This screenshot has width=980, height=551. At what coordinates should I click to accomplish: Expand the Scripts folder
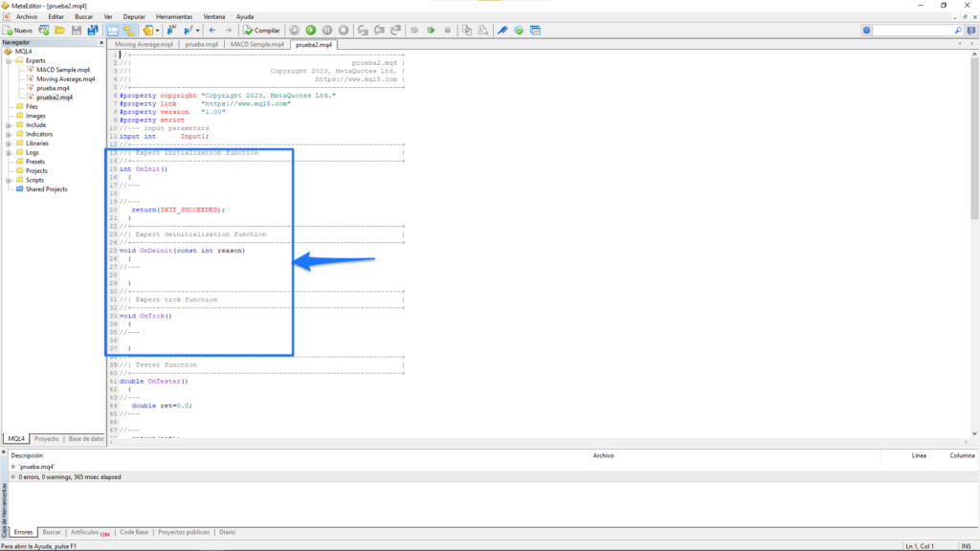[x=9, y=180]
